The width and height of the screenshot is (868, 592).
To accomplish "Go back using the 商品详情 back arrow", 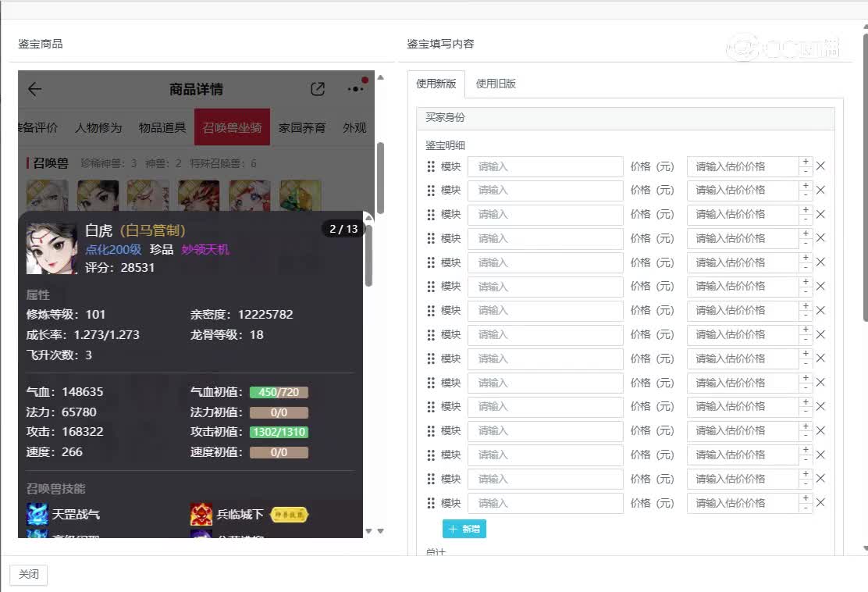I will (x=35, y=89).
